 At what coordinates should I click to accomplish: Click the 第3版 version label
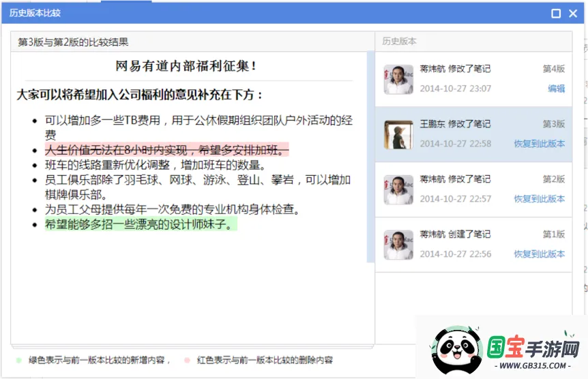554,123
